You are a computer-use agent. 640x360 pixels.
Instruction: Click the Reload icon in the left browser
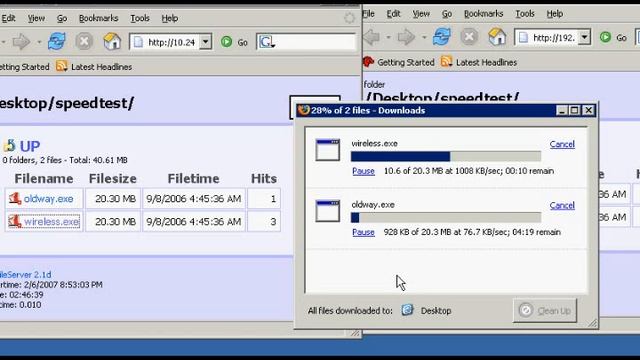[57, 42]
